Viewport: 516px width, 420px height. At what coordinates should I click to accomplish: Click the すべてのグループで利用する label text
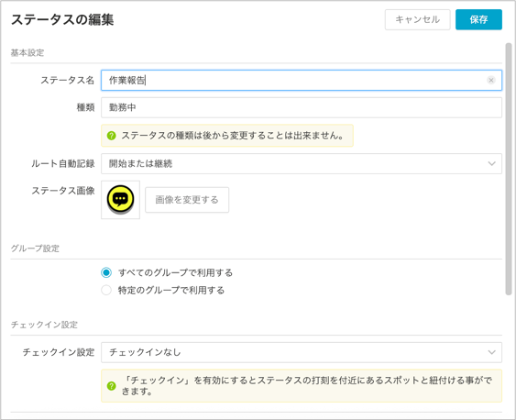[175, 272]
